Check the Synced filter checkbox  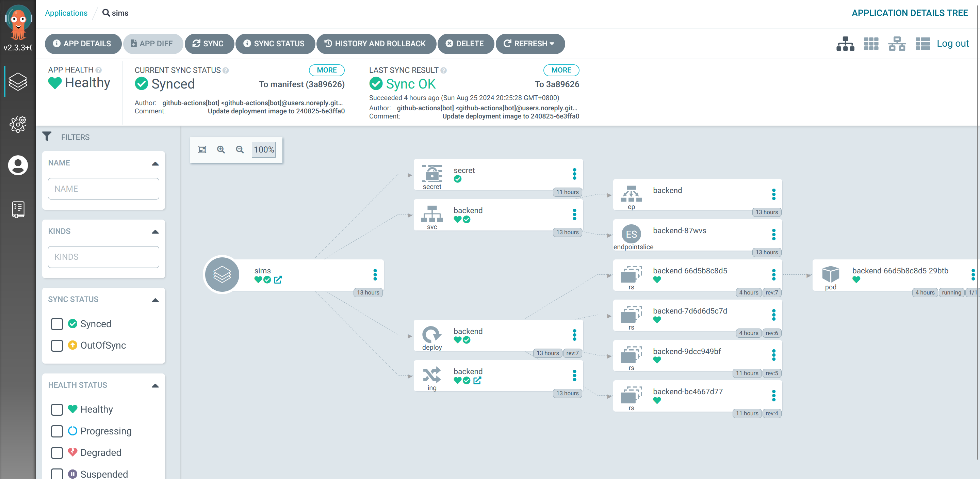[x=57, y=324]
